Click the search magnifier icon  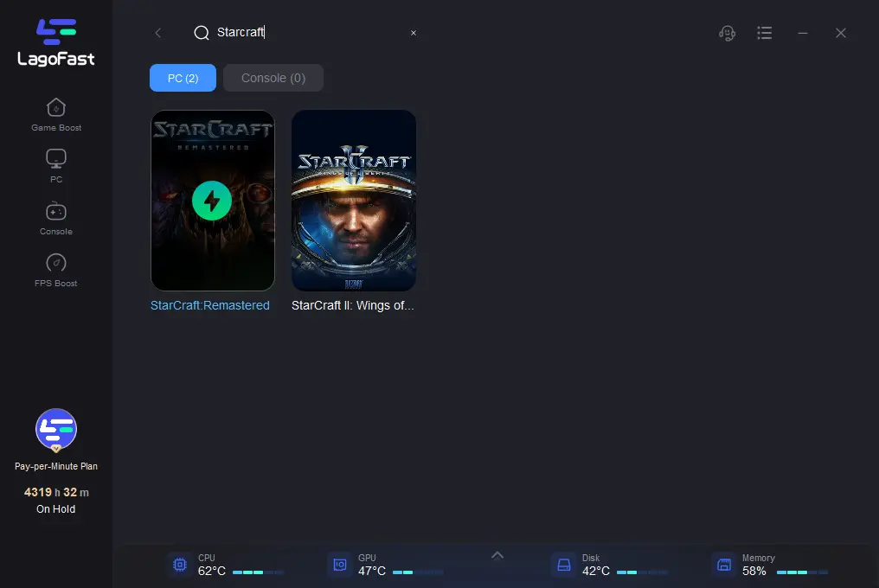(202, 33)
